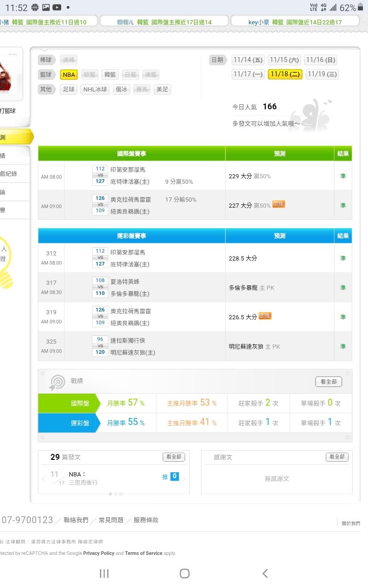Go to next article with right chevron

click(x=184, y=479)
